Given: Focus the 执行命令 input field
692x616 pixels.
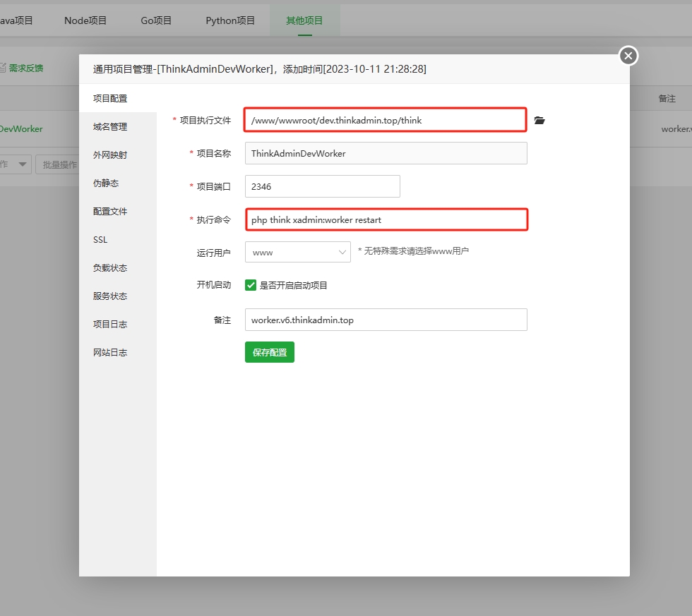Looking at the screenshot, I should 387,219.
